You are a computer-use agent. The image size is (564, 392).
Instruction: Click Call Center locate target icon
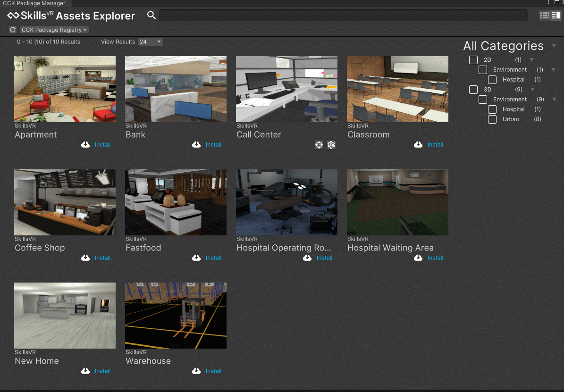coord(319,145)
